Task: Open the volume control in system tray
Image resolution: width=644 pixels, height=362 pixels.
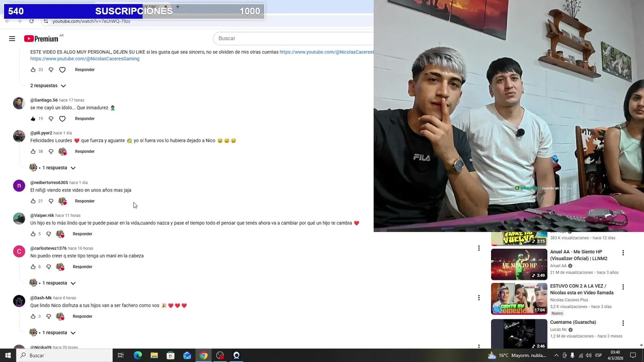Action: [589, 355]
